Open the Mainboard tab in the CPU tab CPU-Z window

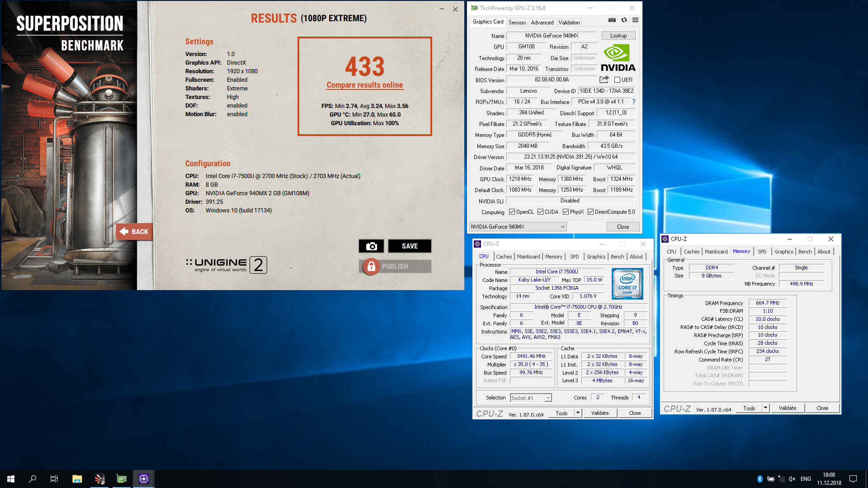click(528, 257)
